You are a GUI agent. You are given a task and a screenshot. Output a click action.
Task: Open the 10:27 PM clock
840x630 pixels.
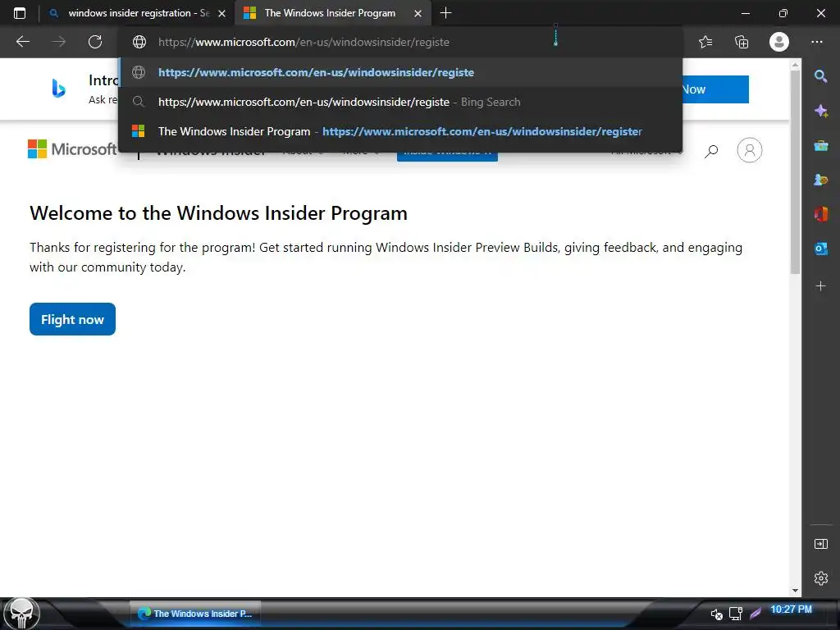791,609
